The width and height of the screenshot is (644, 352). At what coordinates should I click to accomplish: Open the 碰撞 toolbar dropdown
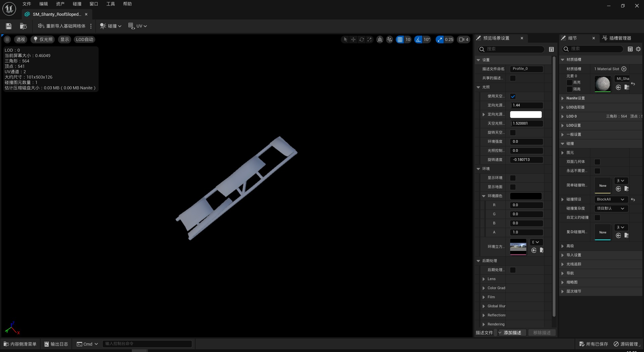tap(110, 26)
